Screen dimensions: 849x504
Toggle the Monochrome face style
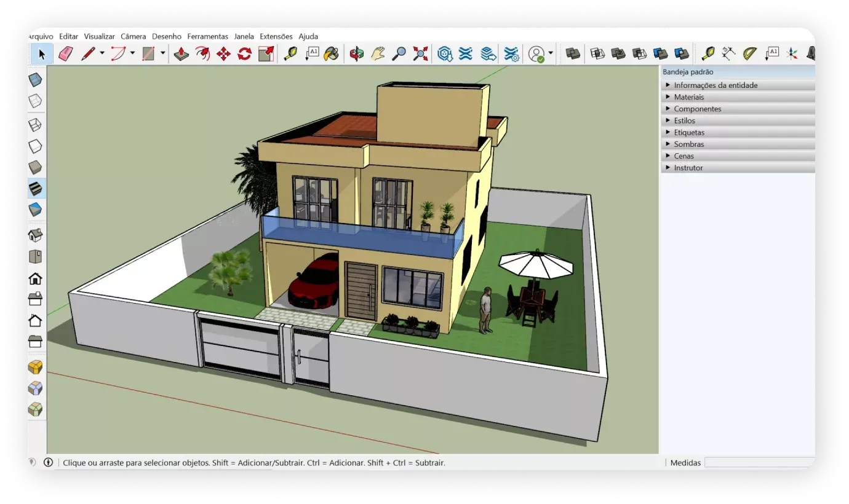click(36, 210)
